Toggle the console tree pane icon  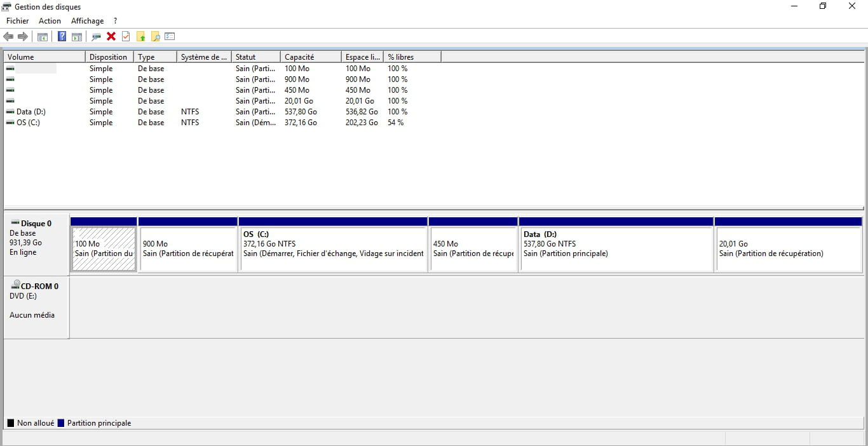(x=43, y=36)
